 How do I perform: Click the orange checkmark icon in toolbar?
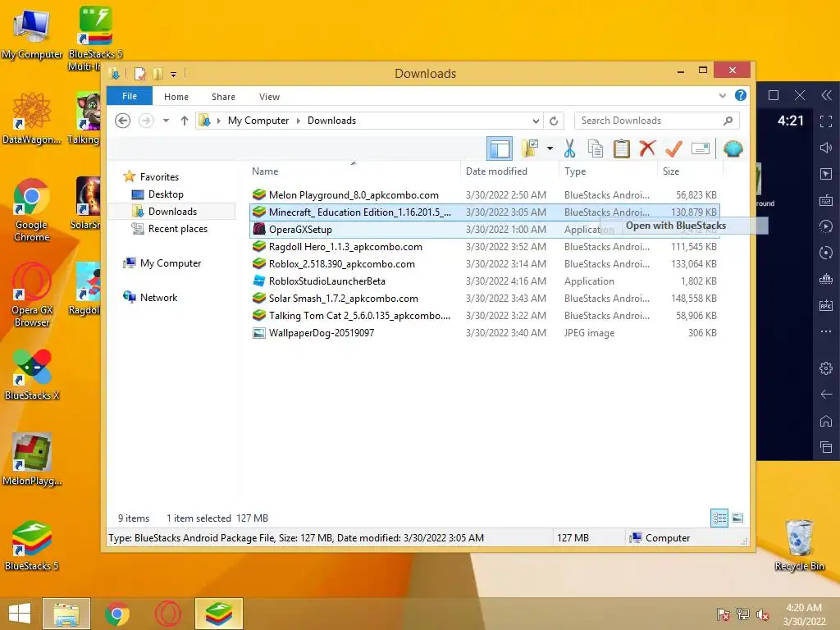click(x=673, y=148)
